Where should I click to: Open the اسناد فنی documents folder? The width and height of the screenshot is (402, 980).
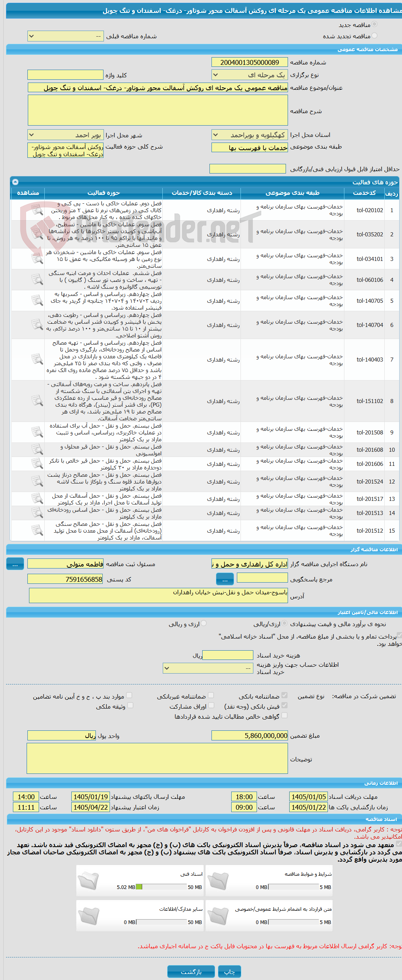point(89,881)
